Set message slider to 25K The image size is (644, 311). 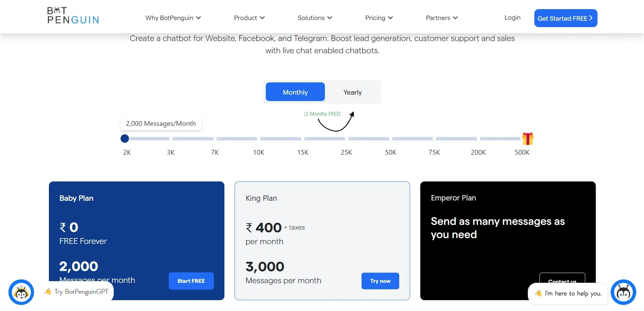346,138
